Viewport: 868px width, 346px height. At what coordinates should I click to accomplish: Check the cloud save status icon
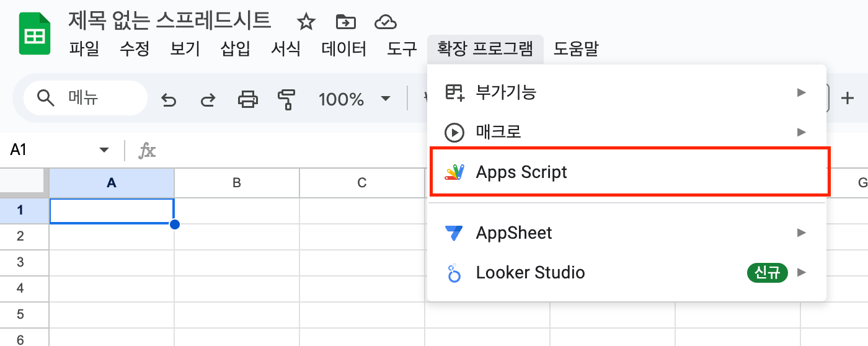pos(386,23)
